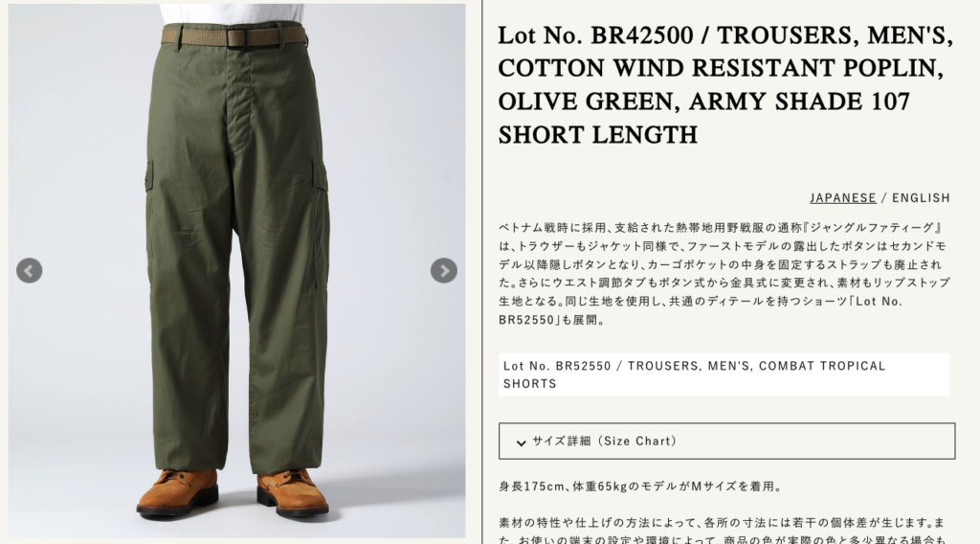The image size is (980, 544).
Task: Click the chevron icon beside サイズ詳細
Action: click(x=522, y=442)
